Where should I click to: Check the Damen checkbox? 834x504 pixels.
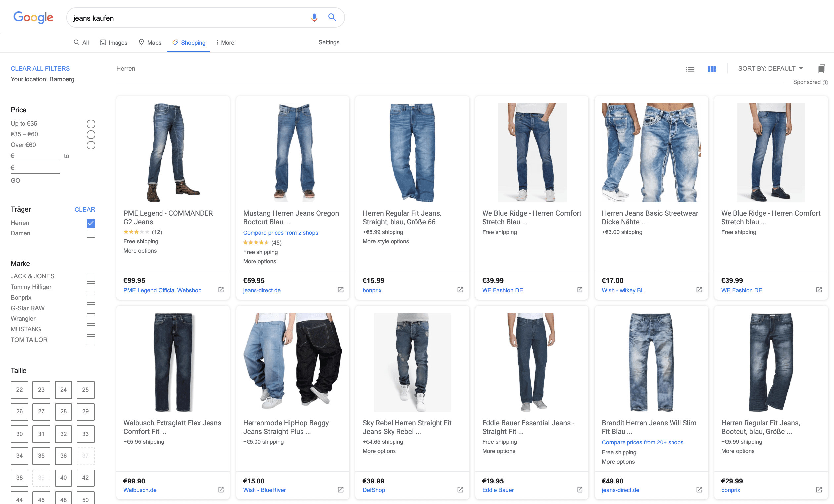[x=91, y=234]
